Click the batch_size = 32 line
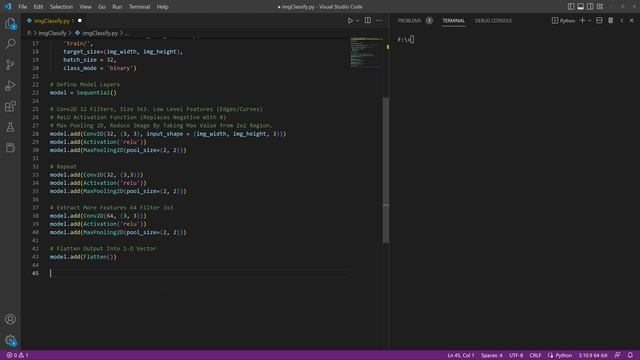640x360 pixels. coord(90,60)
